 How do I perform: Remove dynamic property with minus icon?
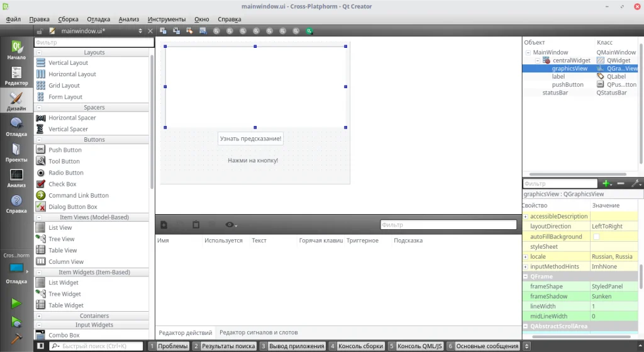click(621, 183)
